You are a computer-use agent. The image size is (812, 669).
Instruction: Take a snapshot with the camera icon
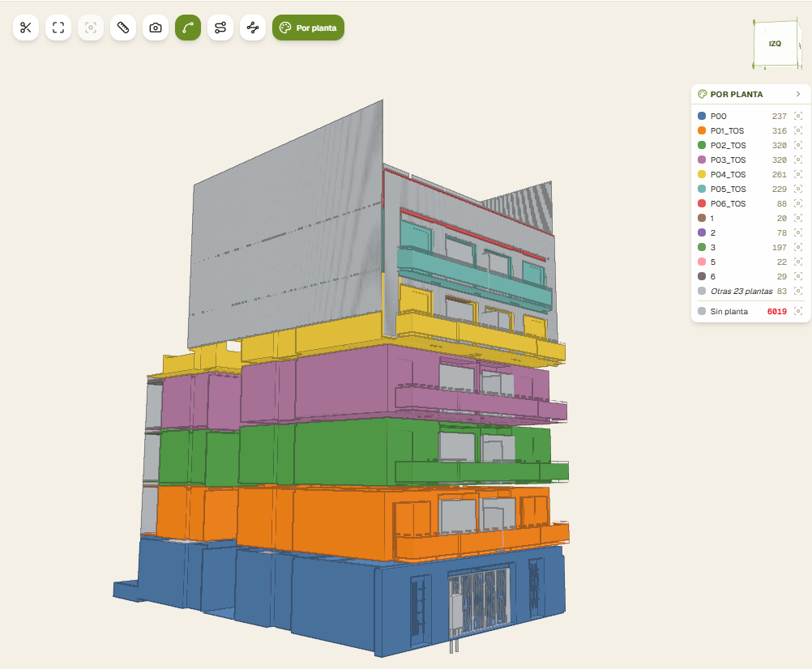[x=156, y=28]
